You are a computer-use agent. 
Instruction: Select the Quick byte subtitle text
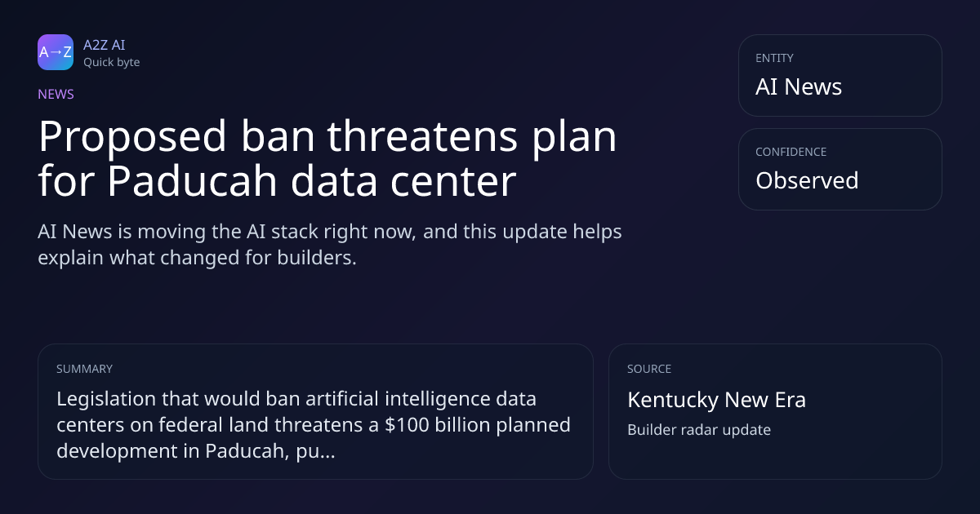(111, 62)
